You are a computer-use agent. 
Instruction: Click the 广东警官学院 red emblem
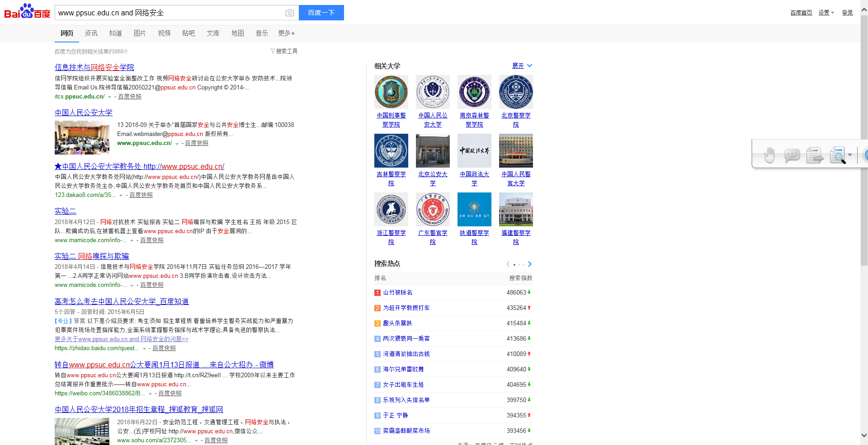pyautogui.click(x=433, y=209)
